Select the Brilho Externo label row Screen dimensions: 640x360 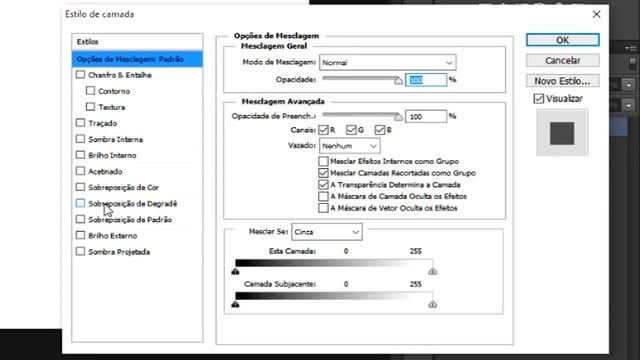tap(113, 236)
